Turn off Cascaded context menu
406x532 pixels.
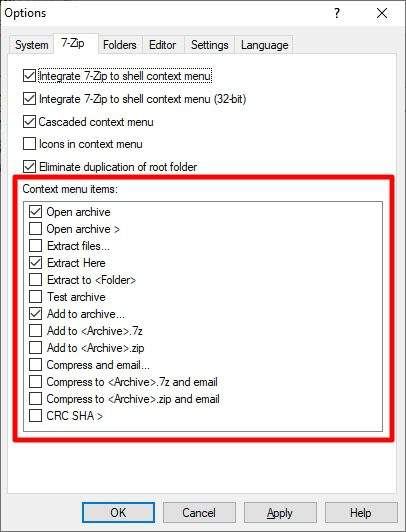point(30,122)
